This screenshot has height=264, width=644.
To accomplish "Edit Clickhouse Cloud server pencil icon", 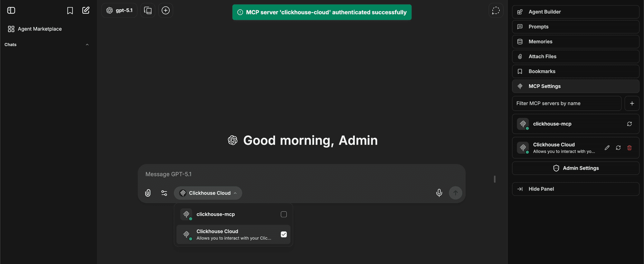I will click(607, 148).
